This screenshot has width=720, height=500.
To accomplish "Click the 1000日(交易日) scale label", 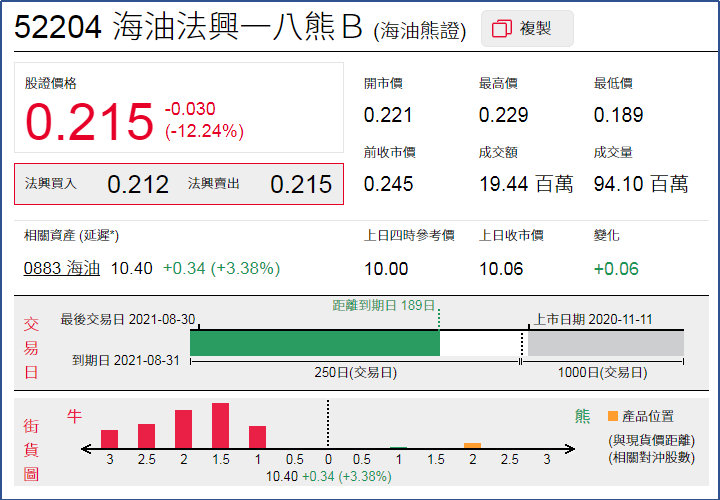I will [602, 372].
